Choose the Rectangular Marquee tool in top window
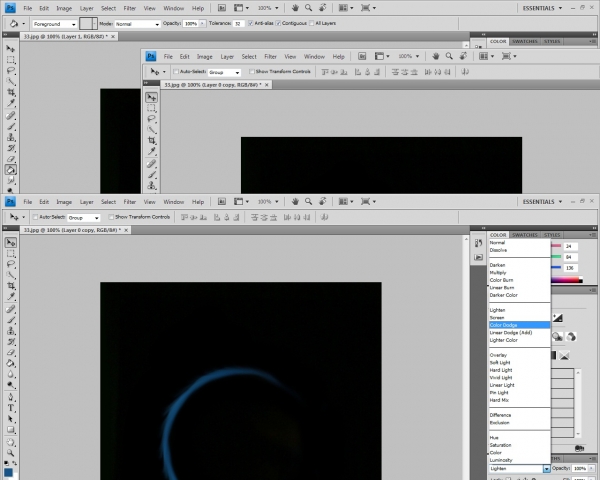The width and height of the screenshot is (600, 480). (11, 60)
